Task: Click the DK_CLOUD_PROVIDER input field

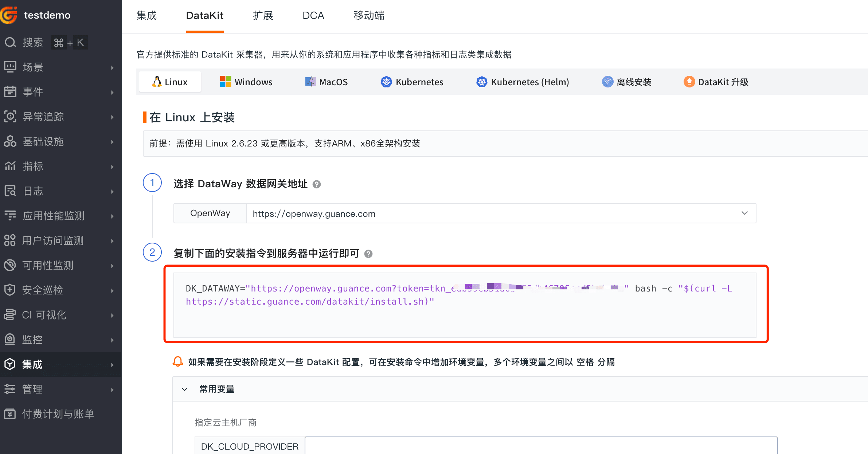Action: coord(540,446)
